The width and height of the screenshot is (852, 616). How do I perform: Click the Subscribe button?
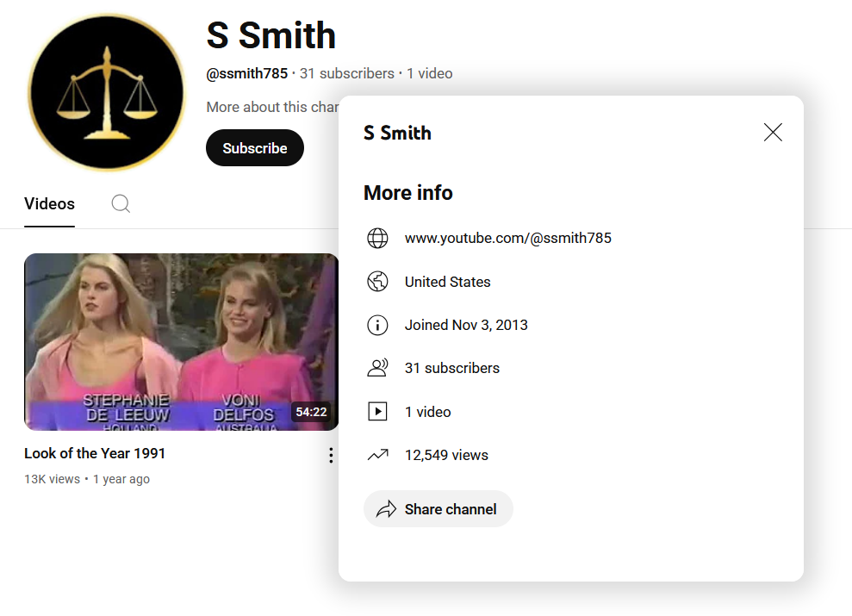coord(255,147)
